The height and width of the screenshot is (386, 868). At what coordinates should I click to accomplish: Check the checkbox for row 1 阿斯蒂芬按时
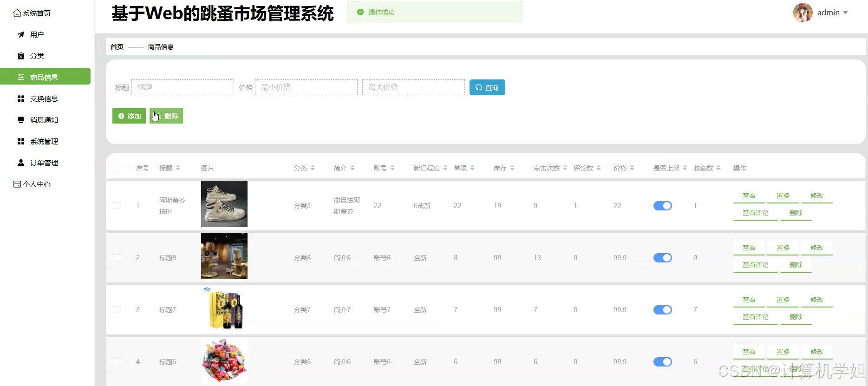pos(116,206)
